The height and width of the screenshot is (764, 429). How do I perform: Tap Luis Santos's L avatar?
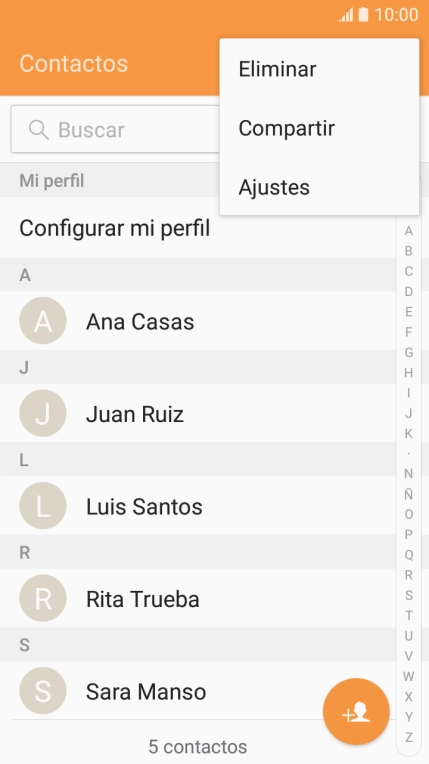tap(43, 506)
